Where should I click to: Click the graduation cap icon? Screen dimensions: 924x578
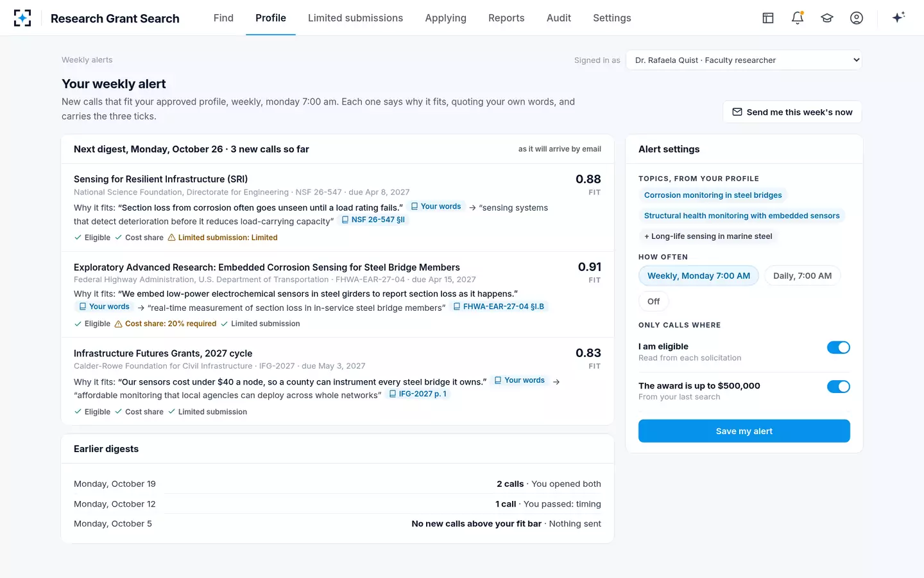(827, 18)
